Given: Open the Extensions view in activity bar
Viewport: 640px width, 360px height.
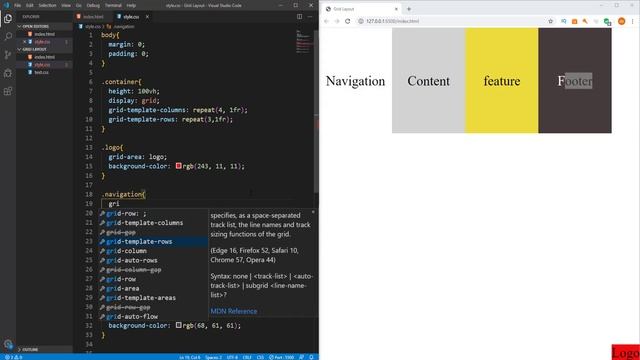Looking at the screenshot, I should click(x=8, y=91).
